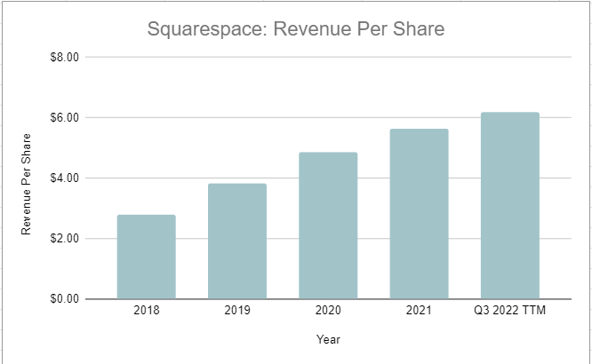The image size is (592, 364).
Task: Click the $8.00 axis label
Action: 65,58
